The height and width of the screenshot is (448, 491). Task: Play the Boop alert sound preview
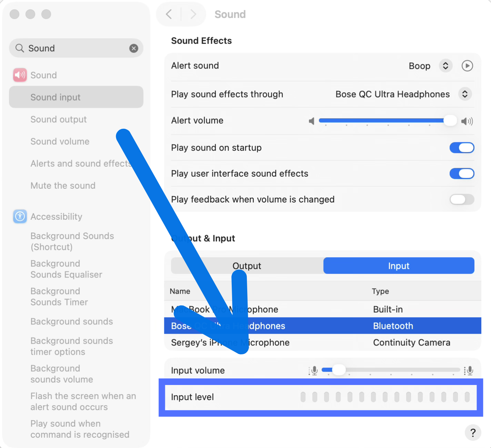tap(467, 65)
